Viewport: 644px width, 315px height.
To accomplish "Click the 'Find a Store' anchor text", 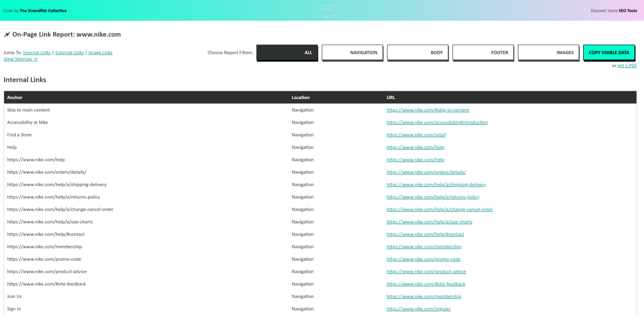I will click(x=19, y=135).
